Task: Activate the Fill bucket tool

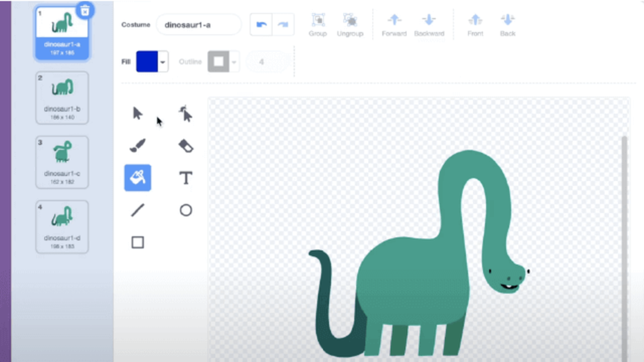Action: click(137, 178)
